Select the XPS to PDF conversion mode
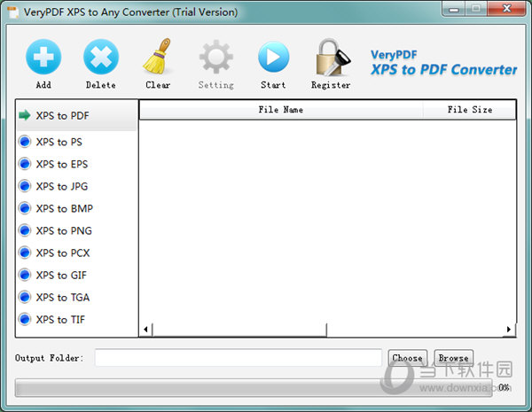Screen dimensions: 532x412 click(x=76, y=116)
